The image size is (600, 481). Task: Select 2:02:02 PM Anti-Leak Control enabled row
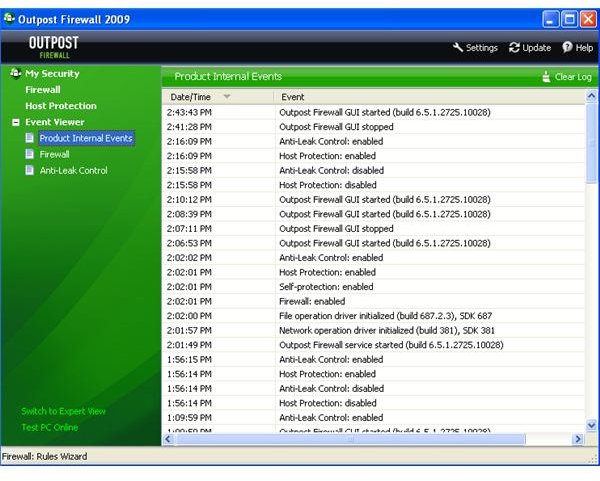click(x=373, y=258)
